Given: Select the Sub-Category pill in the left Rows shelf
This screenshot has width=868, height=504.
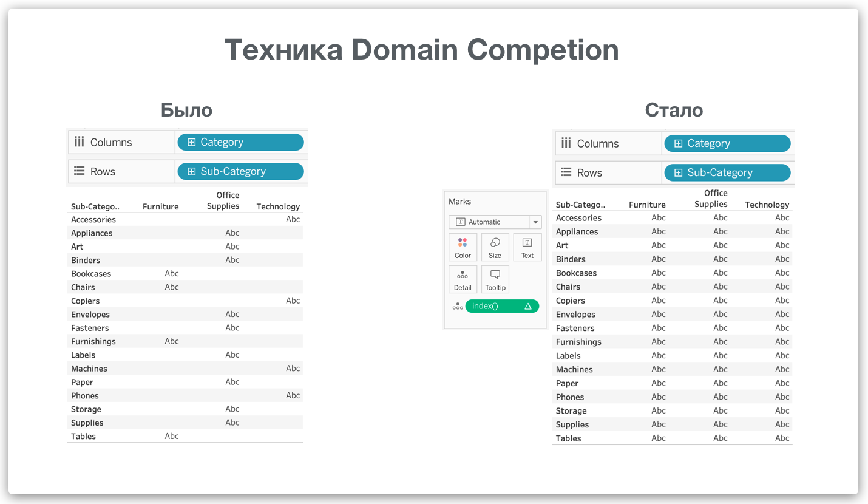Looking at the screenshot, I should pyautogui.click(x=240, y=171).
